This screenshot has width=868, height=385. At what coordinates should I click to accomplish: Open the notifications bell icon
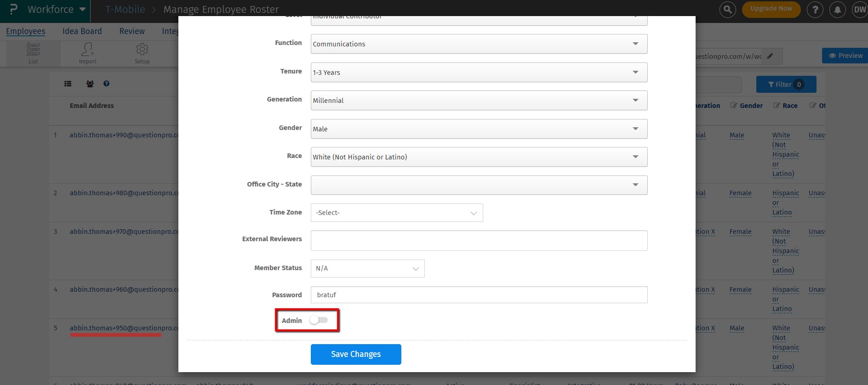(837, 9)
